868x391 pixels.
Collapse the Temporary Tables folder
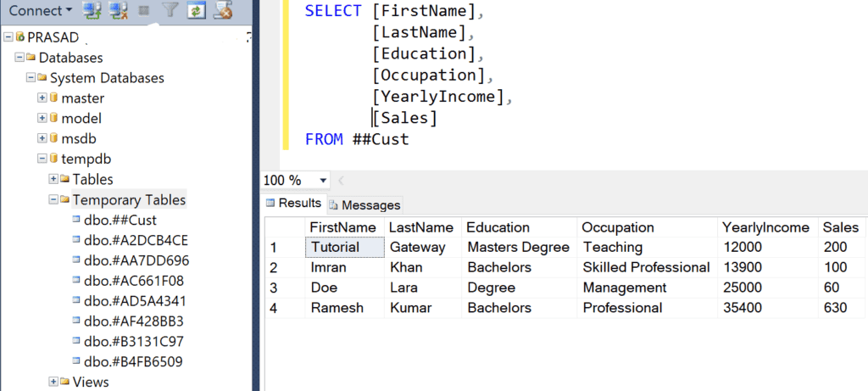tap(53, 200)
